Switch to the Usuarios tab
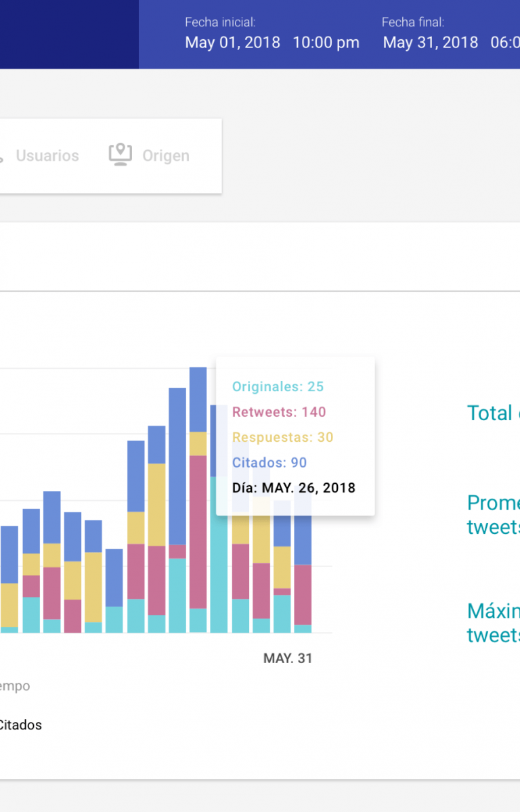 pos(47,156)
